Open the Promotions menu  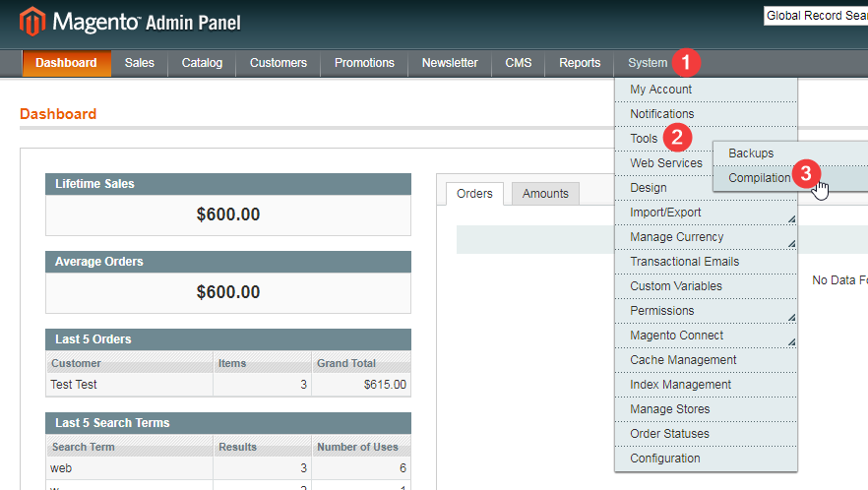click(364, 63)
